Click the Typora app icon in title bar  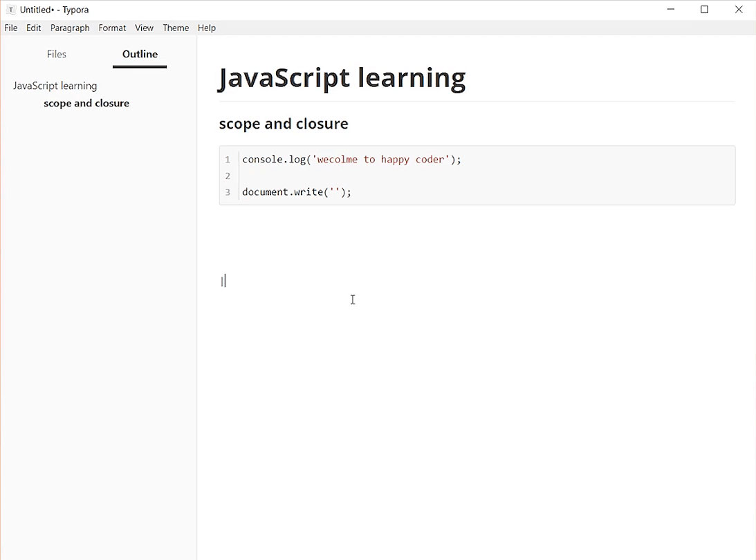11,10
